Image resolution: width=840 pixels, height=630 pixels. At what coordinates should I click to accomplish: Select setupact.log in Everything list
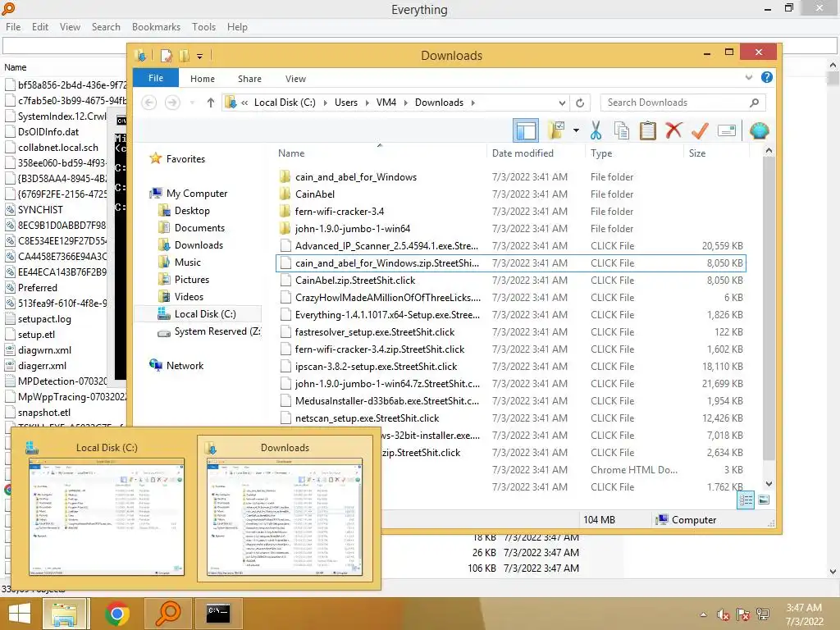[x=44, y=319]
